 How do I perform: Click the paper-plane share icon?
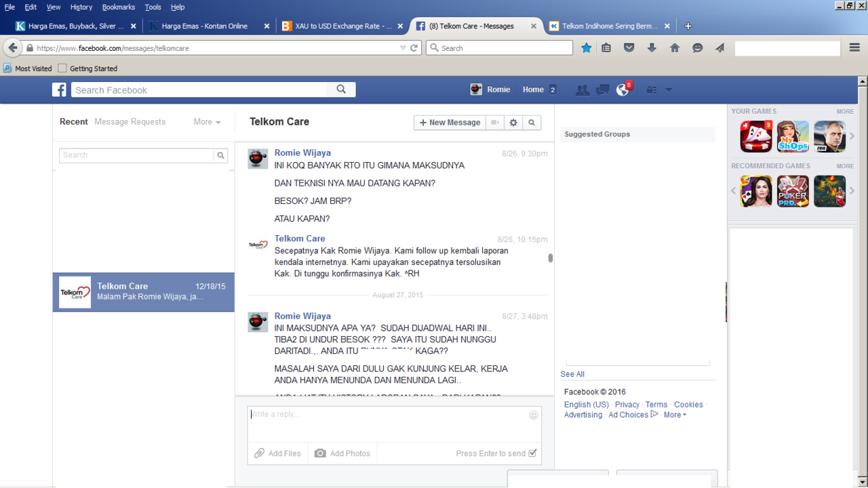719,48
